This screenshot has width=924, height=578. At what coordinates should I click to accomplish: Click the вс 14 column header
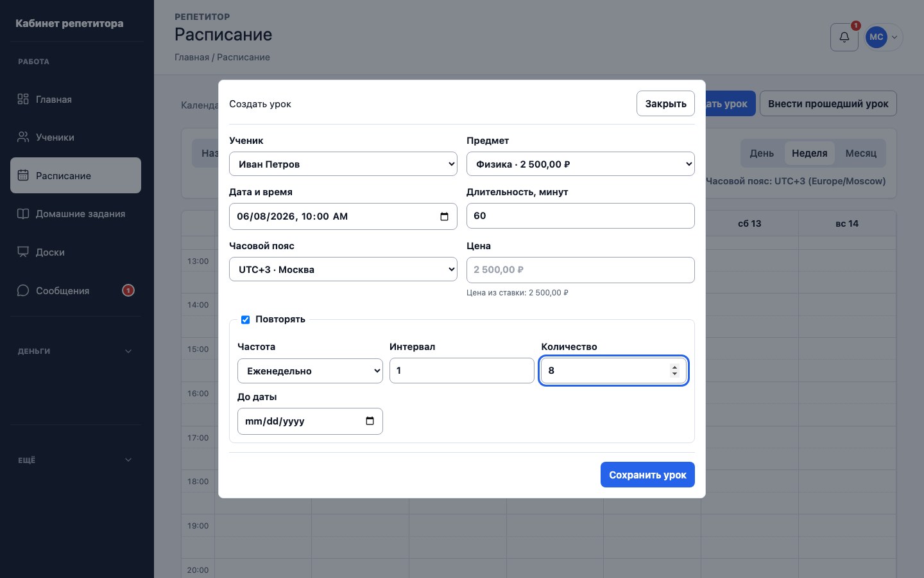coord(847,223)
